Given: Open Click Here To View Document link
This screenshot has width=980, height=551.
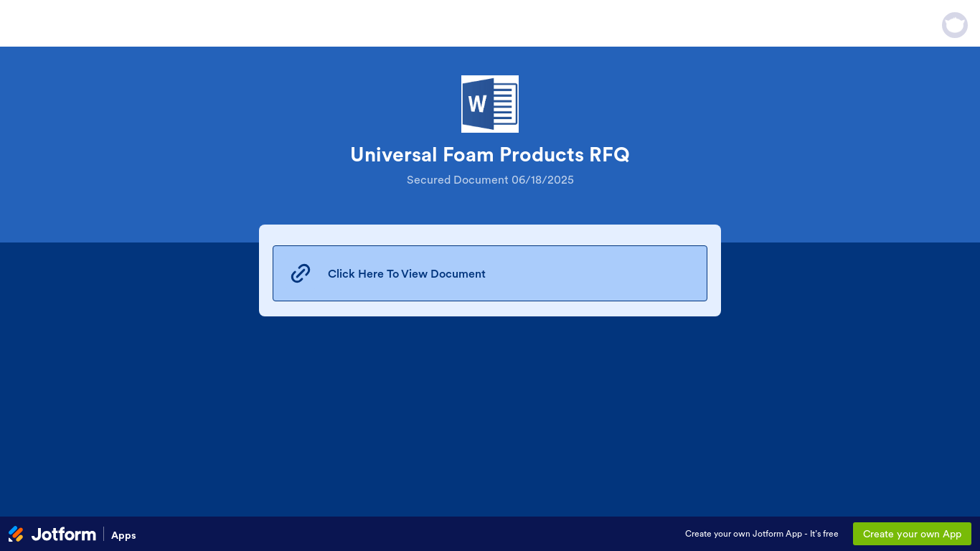Looking at the screenshot, I should (490, 273).
